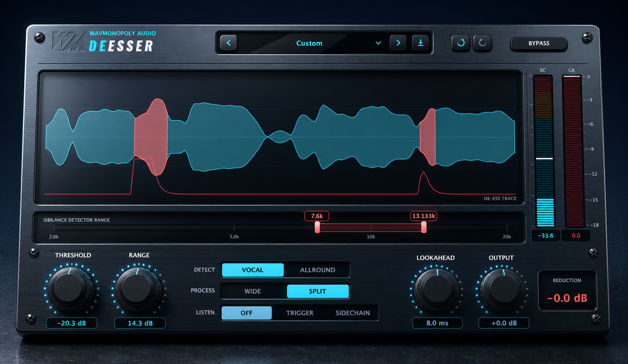628x364 pixels.
Task: Click the output value field +0.0 dB
Action: [x=504, y=323]
